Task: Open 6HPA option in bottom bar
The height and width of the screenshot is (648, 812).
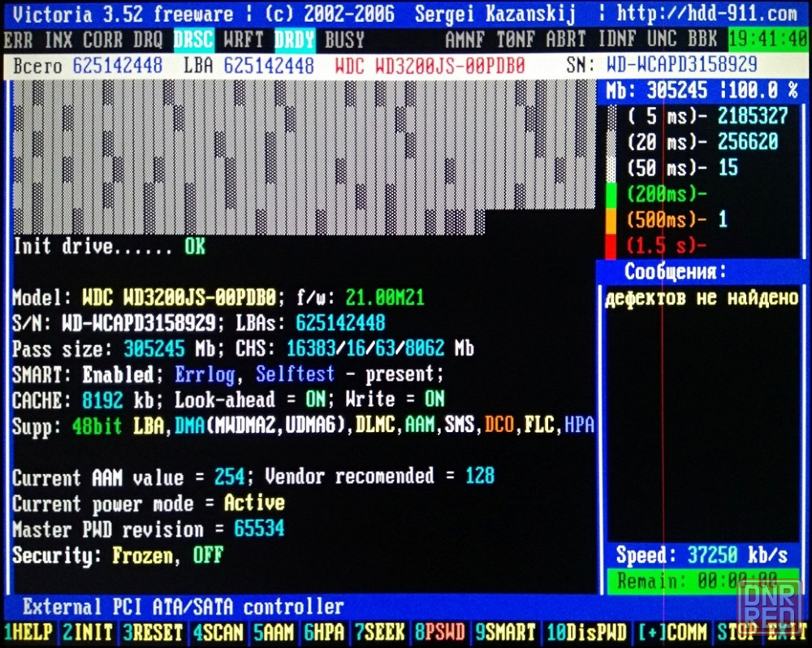Action: coord(324,632)
